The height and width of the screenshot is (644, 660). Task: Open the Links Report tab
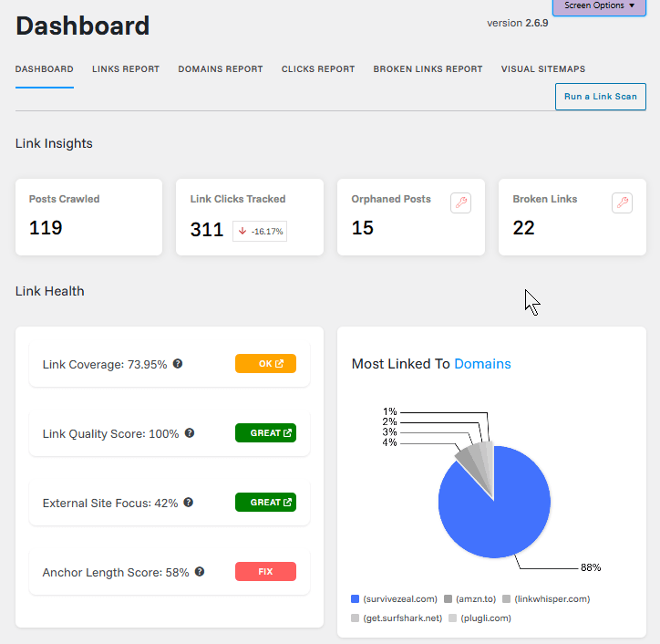click(126, 69)
